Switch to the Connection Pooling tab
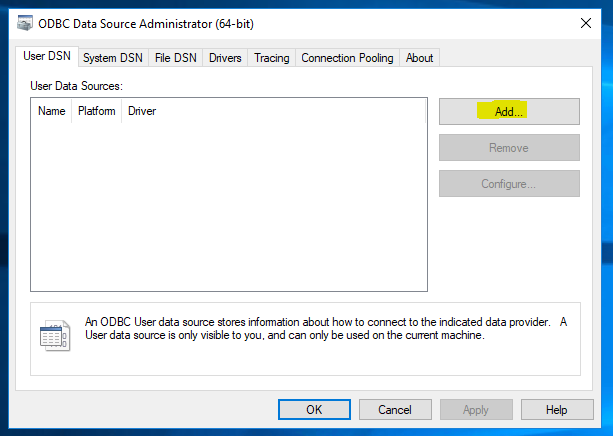 (347, 58)
